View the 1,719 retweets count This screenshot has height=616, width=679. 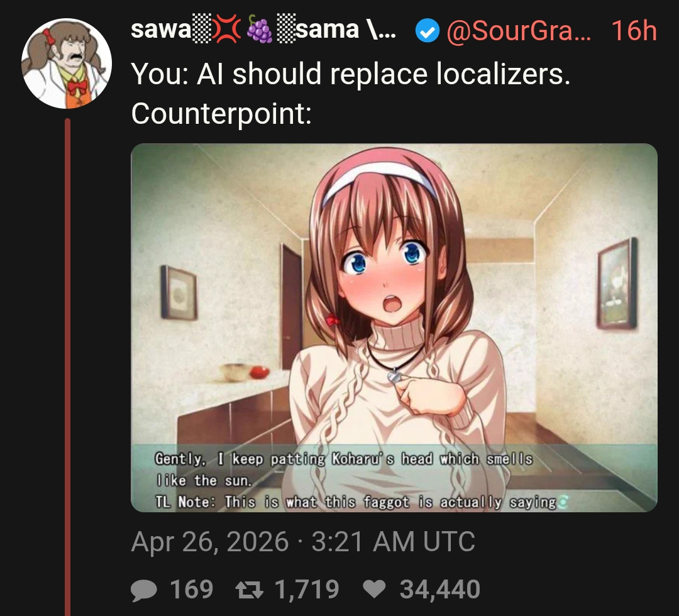click(307, 590)
